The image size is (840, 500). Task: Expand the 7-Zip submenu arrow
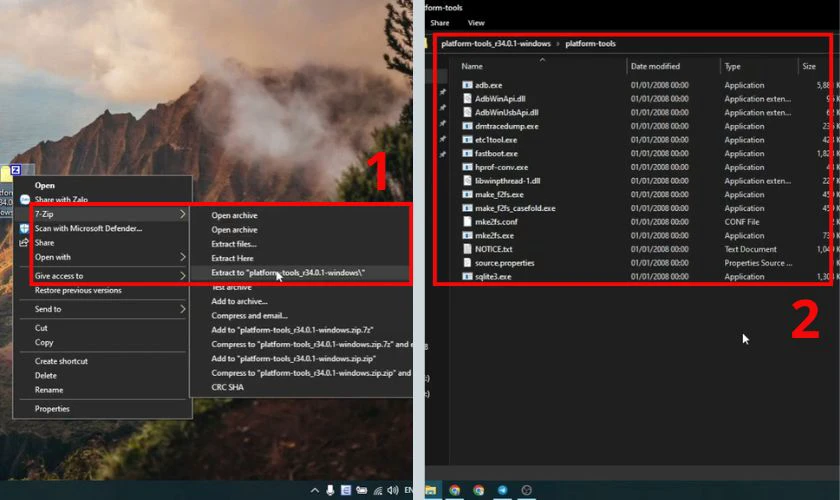click(182, 214)
